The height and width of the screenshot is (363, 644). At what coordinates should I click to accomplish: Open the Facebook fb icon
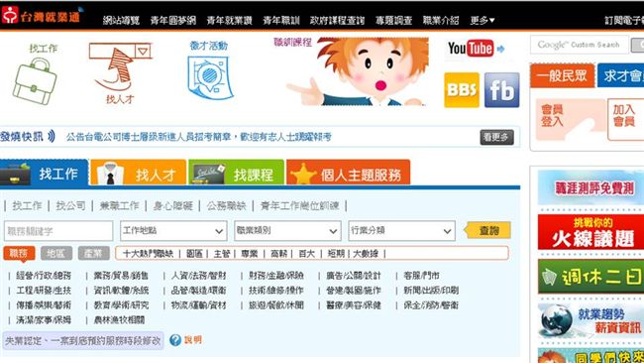point(502,90)
